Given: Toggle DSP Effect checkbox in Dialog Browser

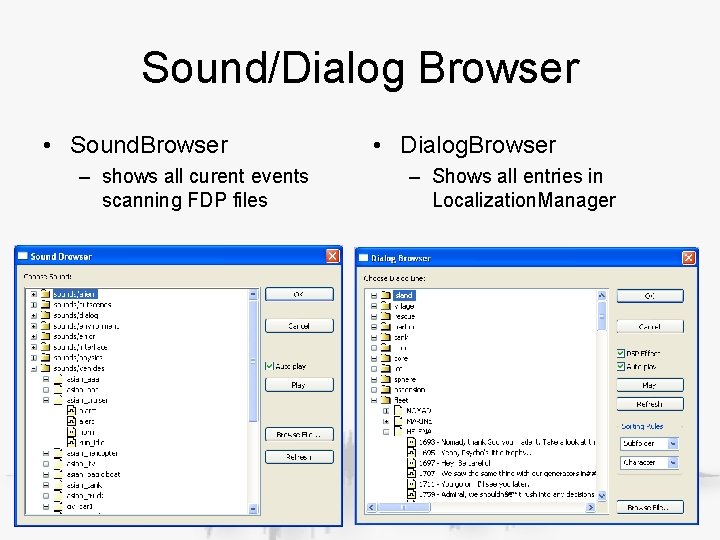Looking at the screenshot, I should (621, 353).
